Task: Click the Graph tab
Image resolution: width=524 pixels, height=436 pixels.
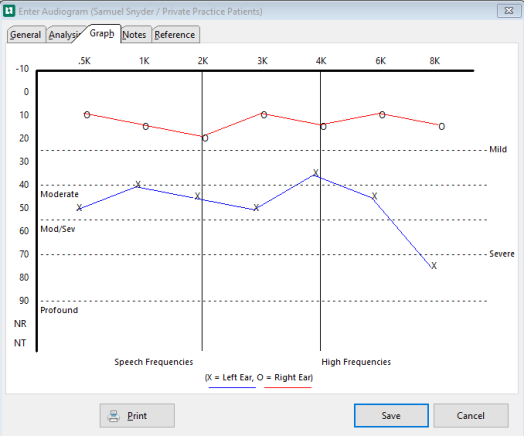Action: point(102,33)
